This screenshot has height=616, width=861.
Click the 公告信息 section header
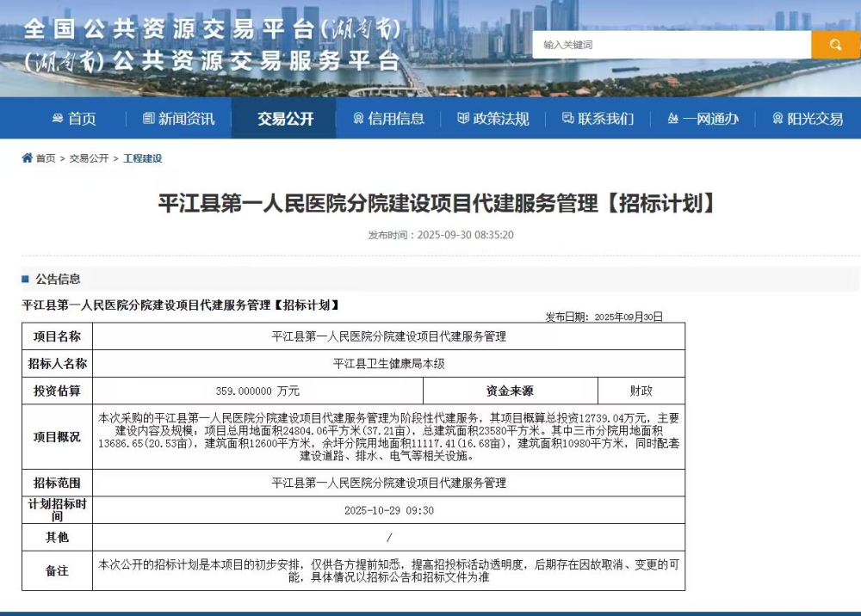coord(58,279)
